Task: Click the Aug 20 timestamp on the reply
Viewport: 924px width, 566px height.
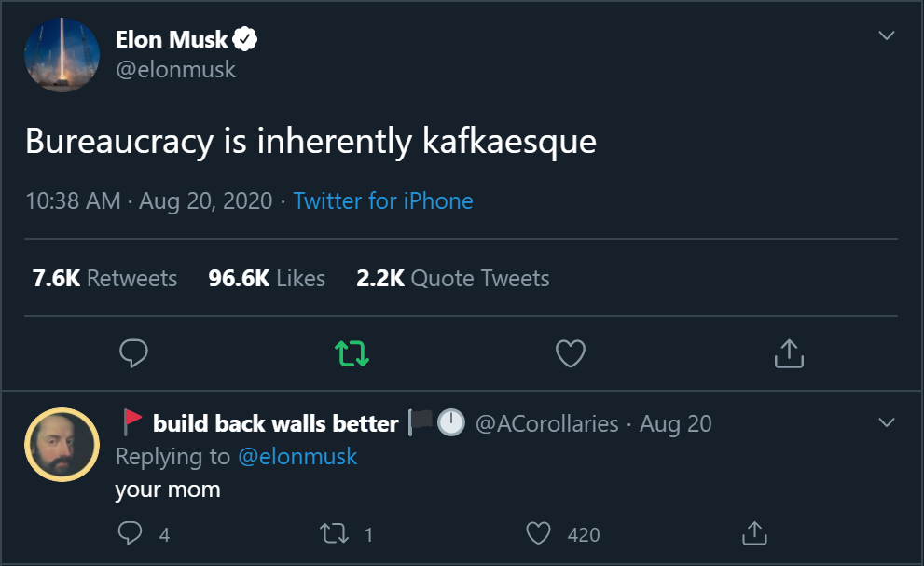Action: [676, 424]
